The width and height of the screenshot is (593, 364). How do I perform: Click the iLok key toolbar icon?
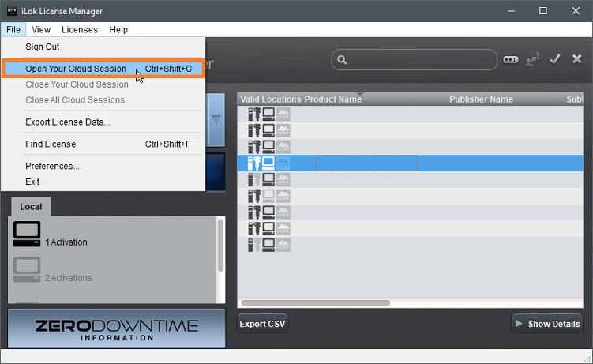tap(511, 60)
